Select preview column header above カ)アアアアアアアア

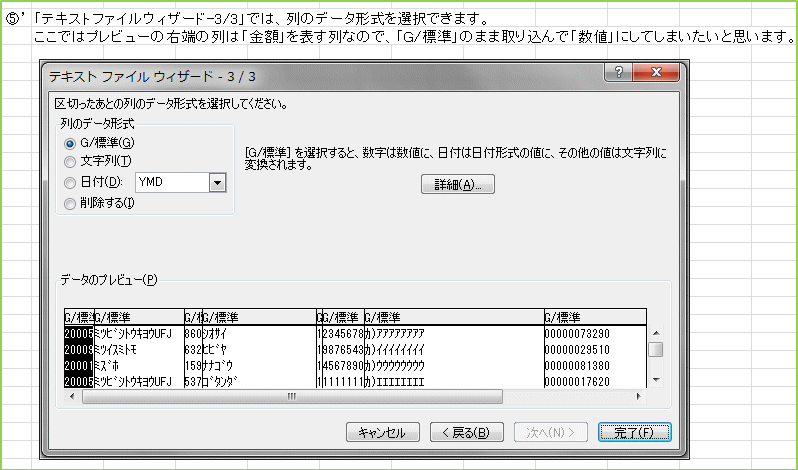click(x=454, y=317)
